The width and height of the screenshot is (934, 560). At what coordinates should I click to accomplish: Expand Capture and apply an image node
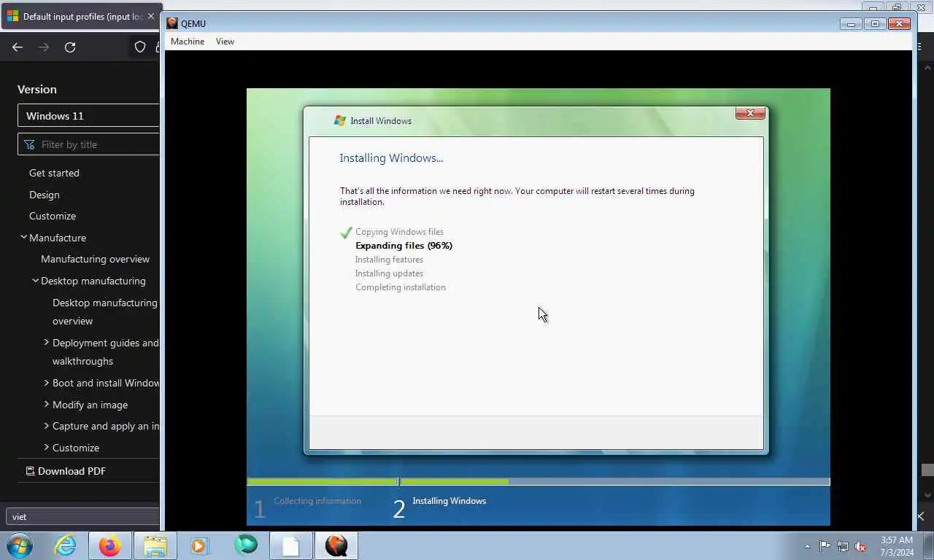47,425
